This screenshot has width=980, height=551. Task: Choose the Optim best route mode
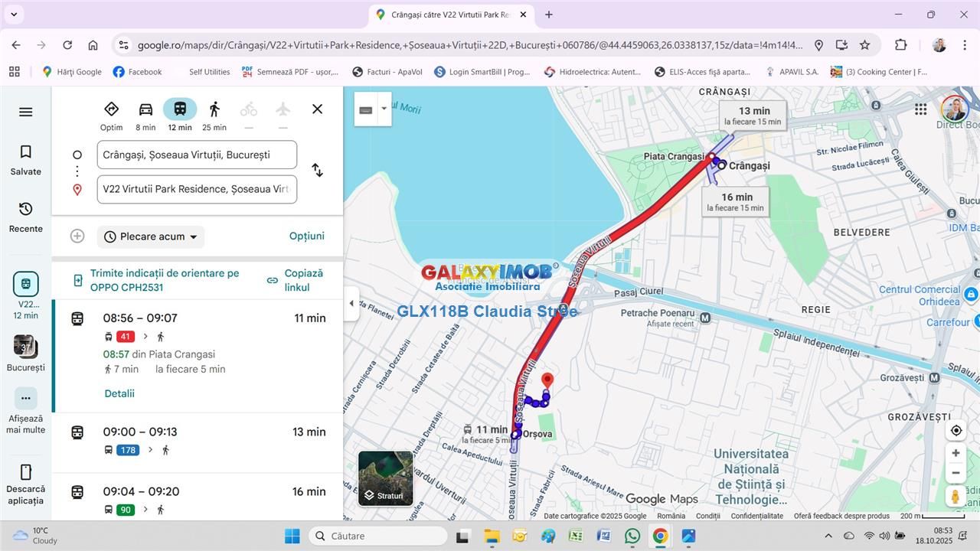point(111,109)
